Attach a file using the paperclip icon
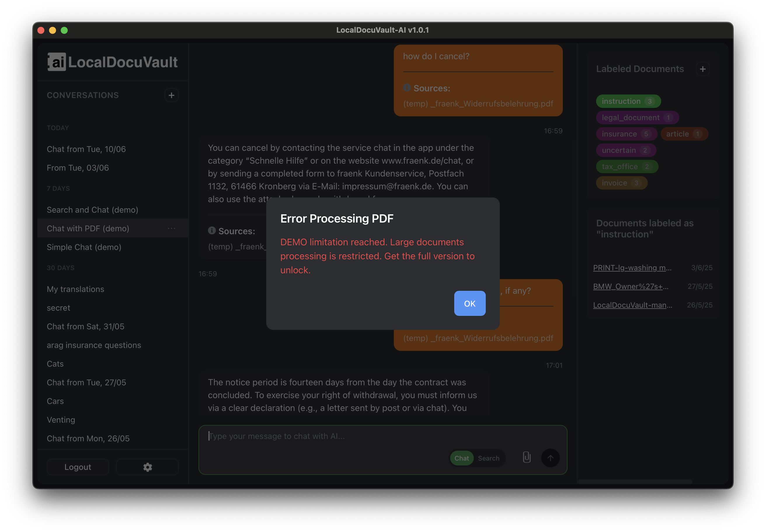Image resolution: width=766 pixels, height=532 pixels. pos(527,457)
